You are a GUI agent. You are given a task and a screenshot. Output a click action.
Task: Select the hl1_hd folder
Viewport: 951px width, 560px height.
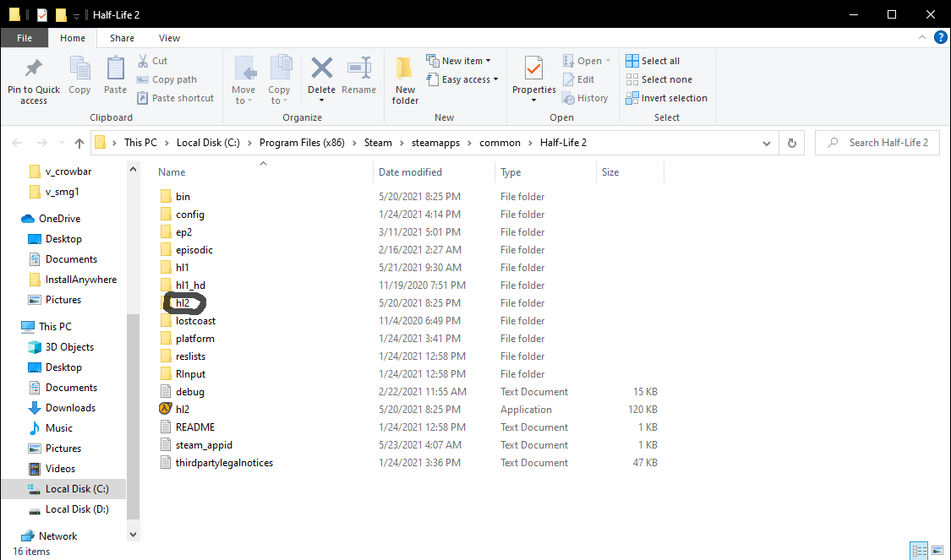190,285
